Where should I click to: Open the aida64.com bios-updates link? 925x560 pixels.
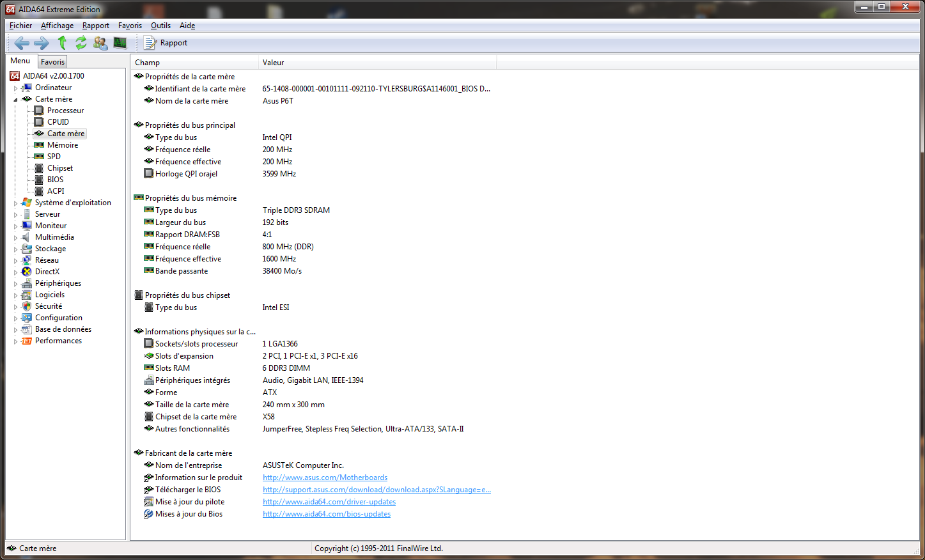[327, 514]
